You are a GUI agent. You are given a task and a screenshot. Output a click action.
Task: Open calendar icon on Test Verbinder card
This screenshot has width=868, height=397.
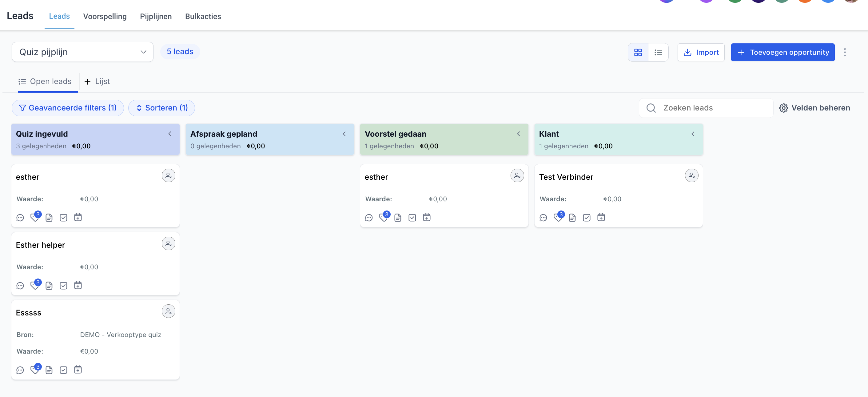[601, 217]
